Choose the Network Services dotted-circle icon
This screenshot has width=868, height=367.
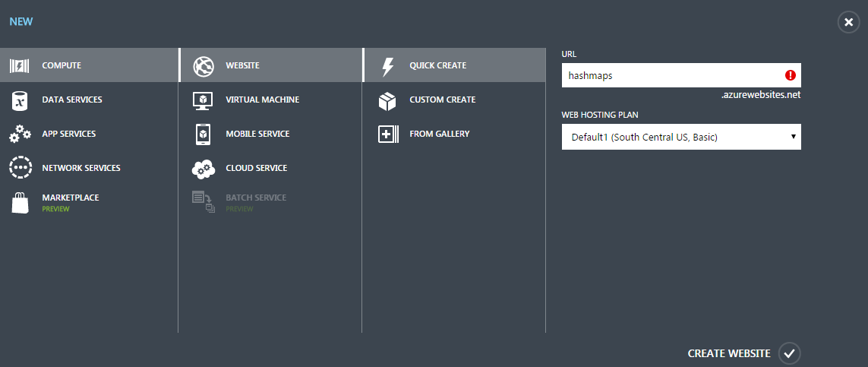(21, 168)
